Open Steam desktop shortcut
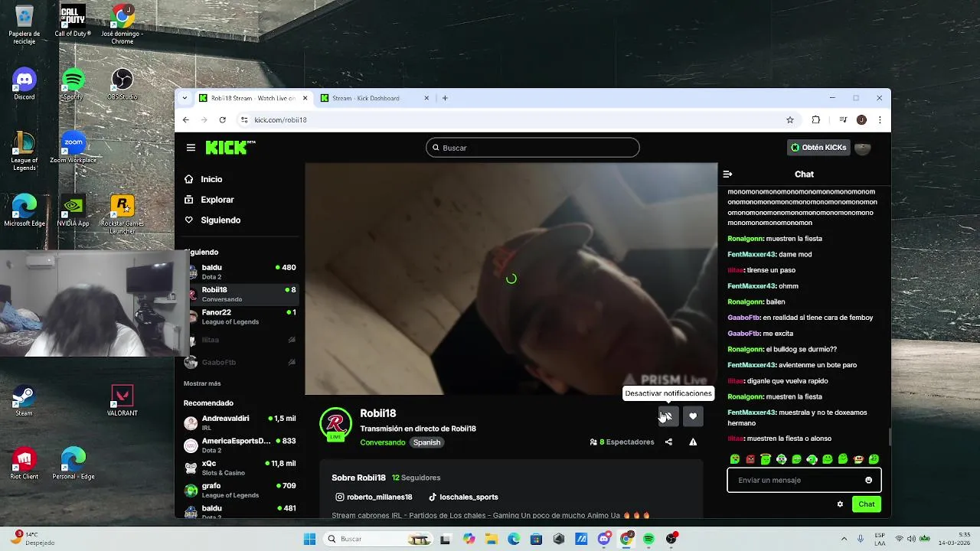The image size is (980, 551). 24,401
